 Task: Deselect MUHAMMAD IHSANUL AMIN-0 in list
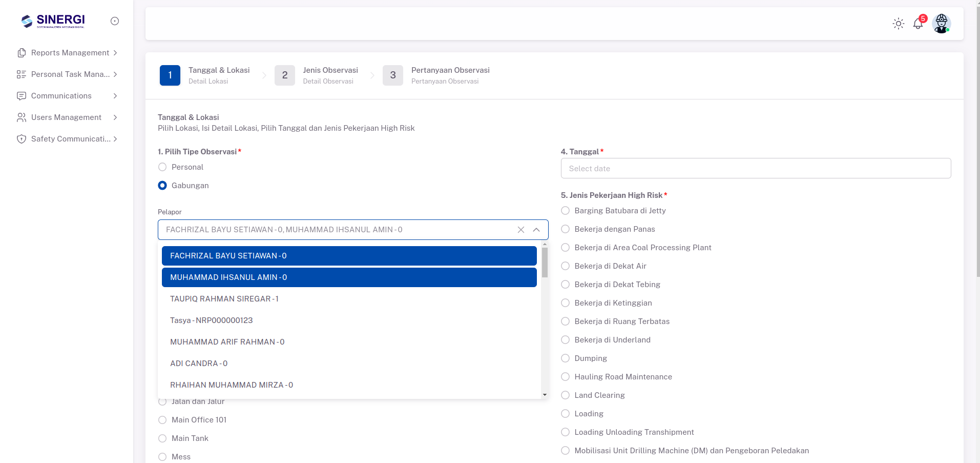(x=349, y=277)
